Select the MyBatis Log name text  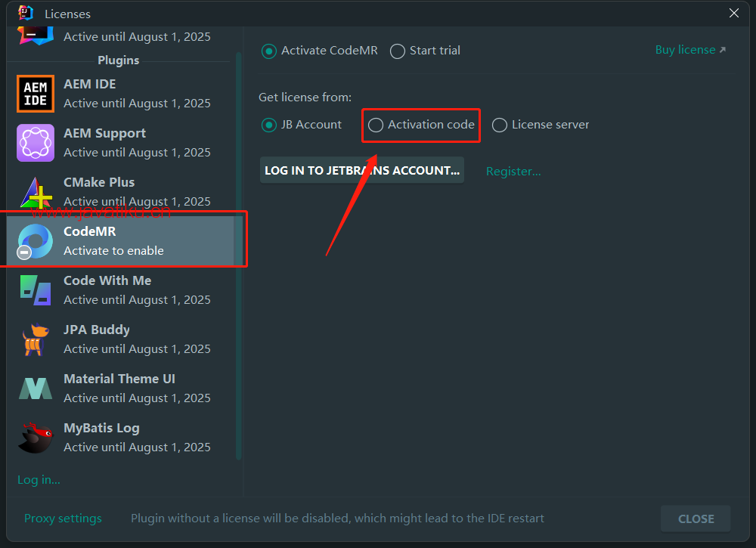click(101, 428)
